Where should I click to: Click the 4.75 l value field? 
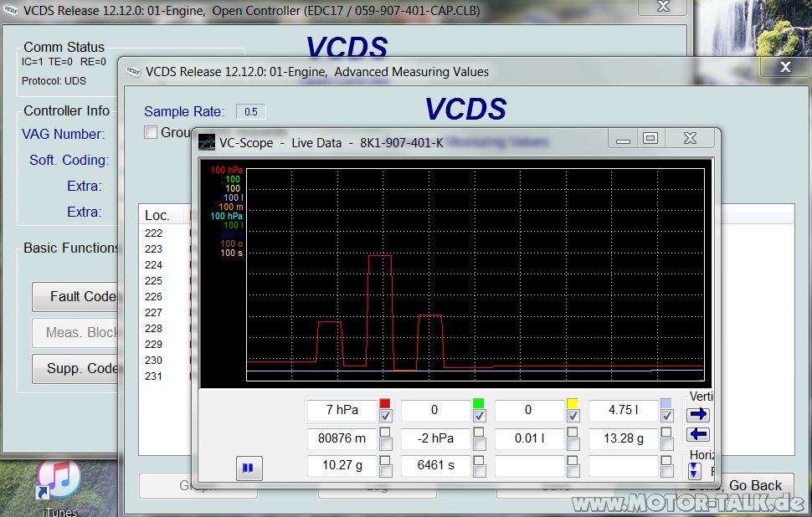623,410
